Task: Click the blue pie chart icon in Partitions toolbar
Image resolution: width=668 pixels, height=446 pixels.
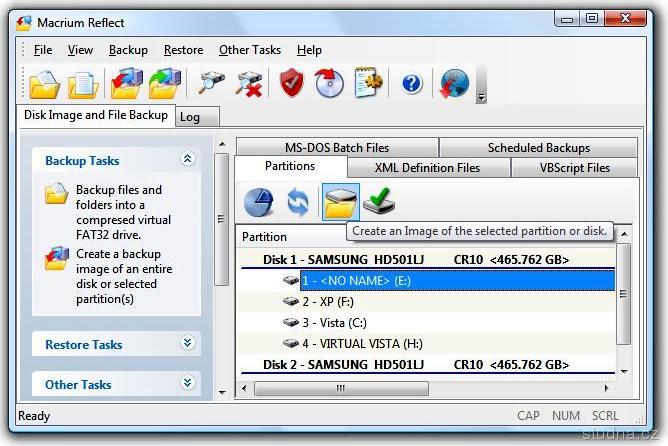Action: pos(259,202)
